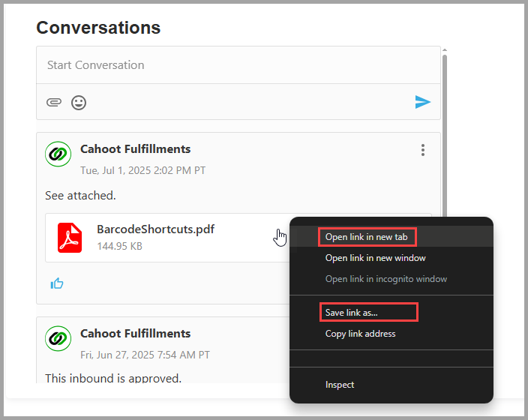Click Cahoot Fulfillments name on Jul 1 message

click(x=135, y=148)
